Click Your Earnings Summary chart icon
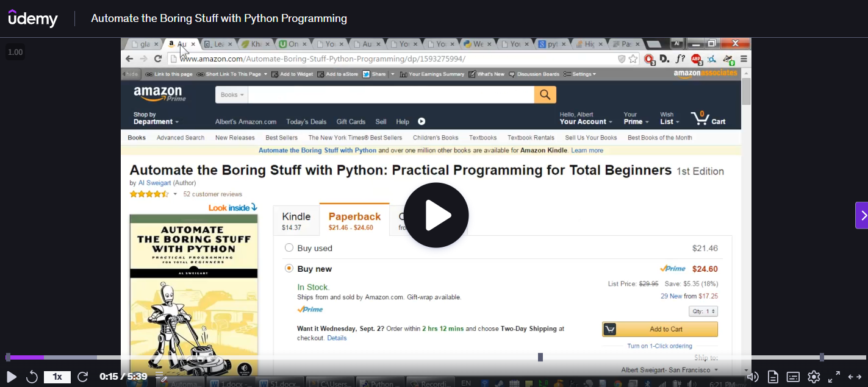The width and height of the screenshot is (868, 387). pos(404,74)
